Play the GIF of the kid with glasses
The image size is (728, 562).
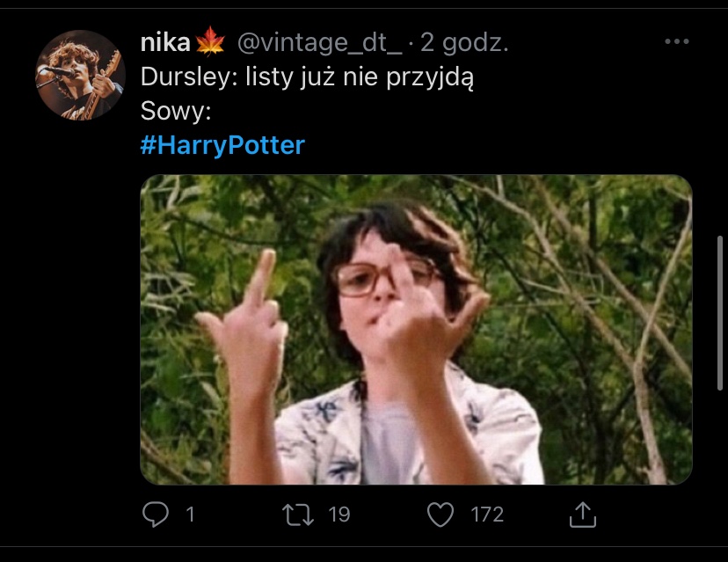[x=416, y=329]
